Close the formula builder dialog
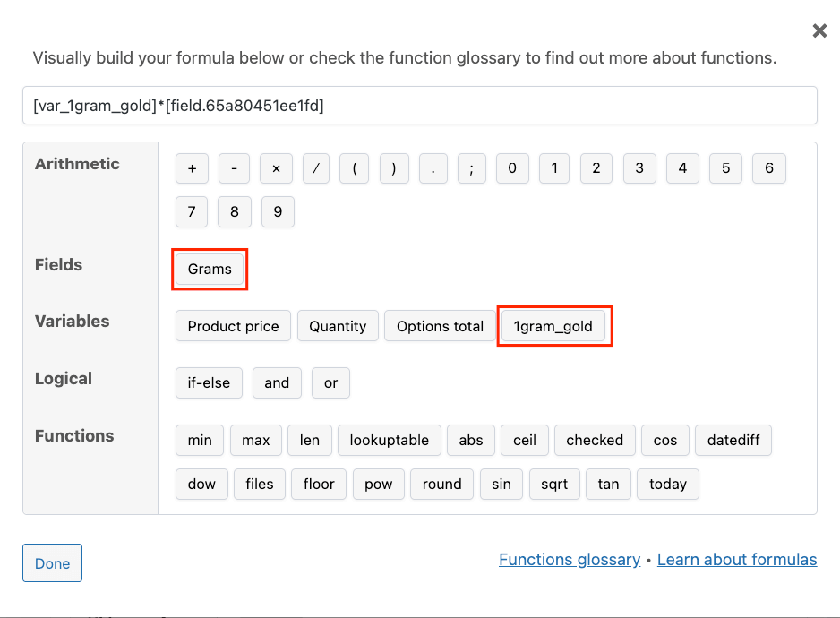The image size is (840, 618). tap(819, 31)
